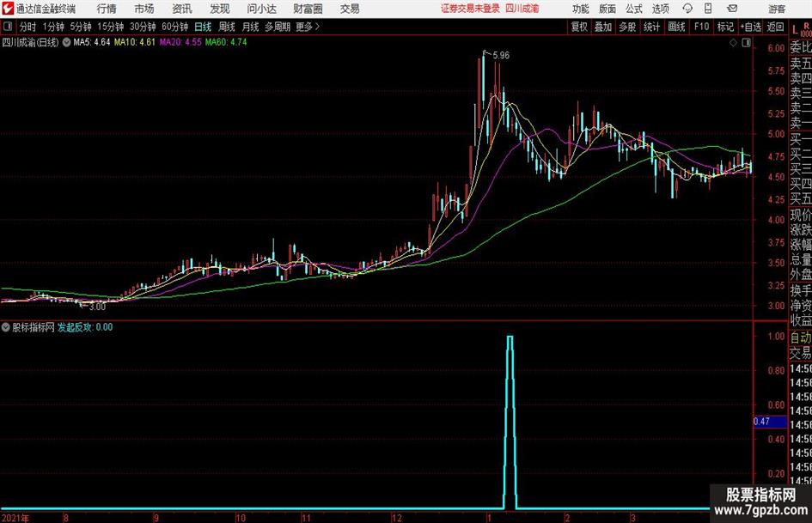
Task: Add stock via +自选 button
Action: (x=750, y=27)
